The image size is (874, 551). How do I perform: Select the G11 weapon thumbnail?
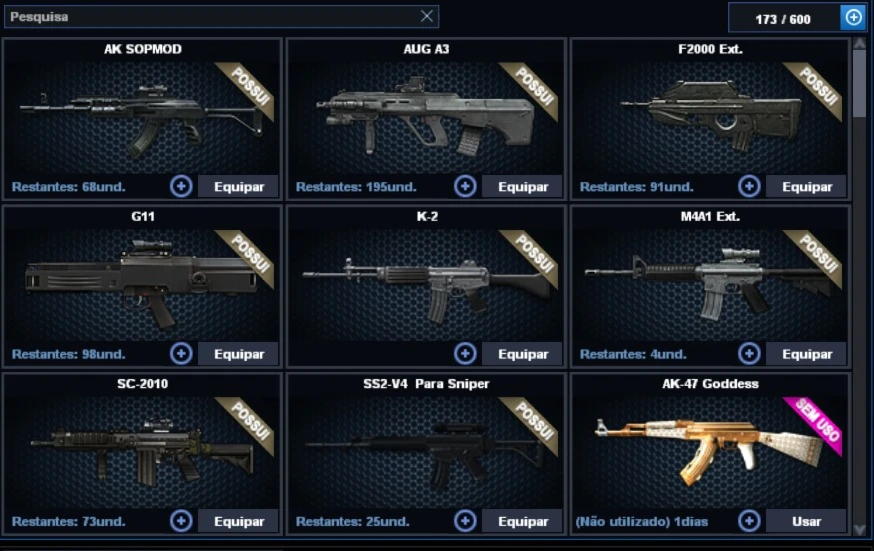coord(142,283)
